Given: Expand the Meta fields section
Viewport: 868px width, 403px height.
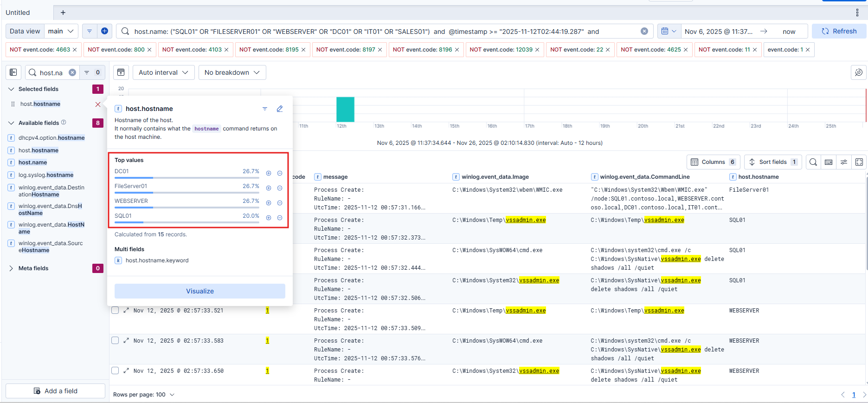Looking at the screenshot, I should click(11, 268).
